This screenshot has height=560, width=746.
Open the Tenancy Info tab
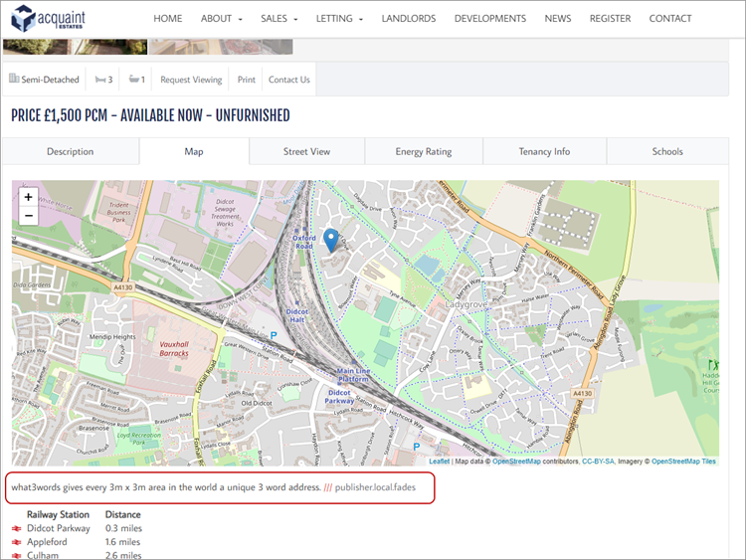click(x=544, y=152)
